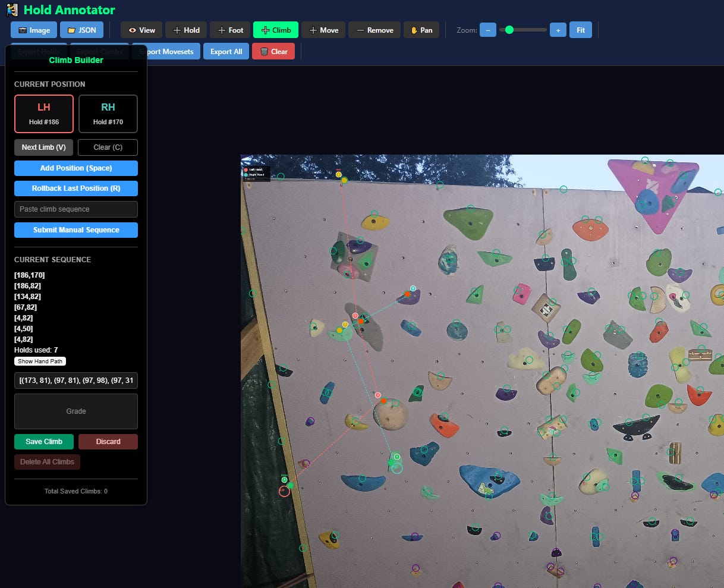Viewport: 724px width, 588px height.
Task: Toggle the Climb mode button
Action: tap(276, 30)
